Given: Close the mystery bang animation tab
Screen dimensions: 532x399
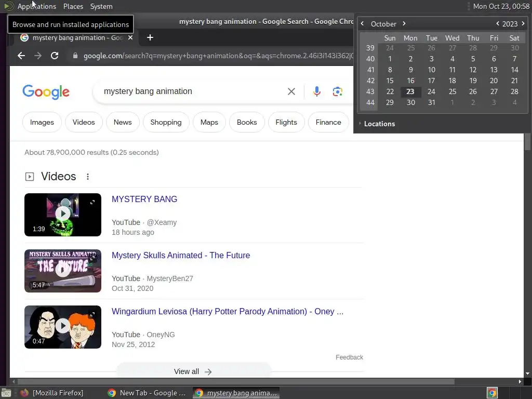Looking at the screenshot, I should pos(130,37).
